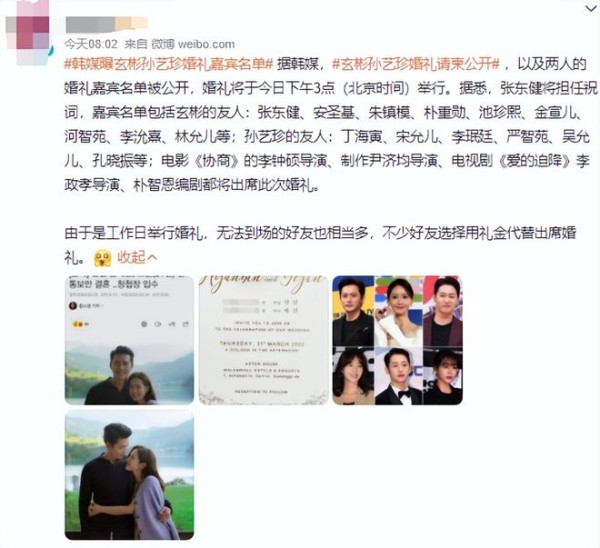This screenshot has width=600, height=548.
Task: Open the six-guest portrait collage image
Action: [398, 340]
